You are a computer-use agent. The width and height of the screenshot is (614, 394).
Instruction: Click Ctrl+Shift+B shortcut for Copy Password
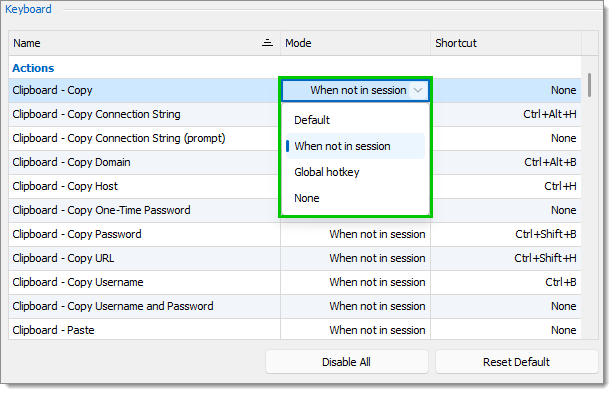545,234
